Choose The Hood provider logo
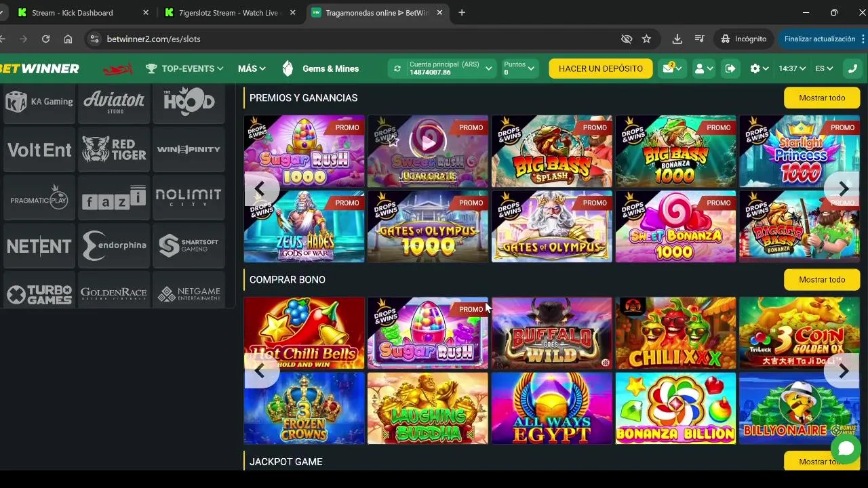Image resolution: width=868 pixels, height=488 pixels. [189, 102]
